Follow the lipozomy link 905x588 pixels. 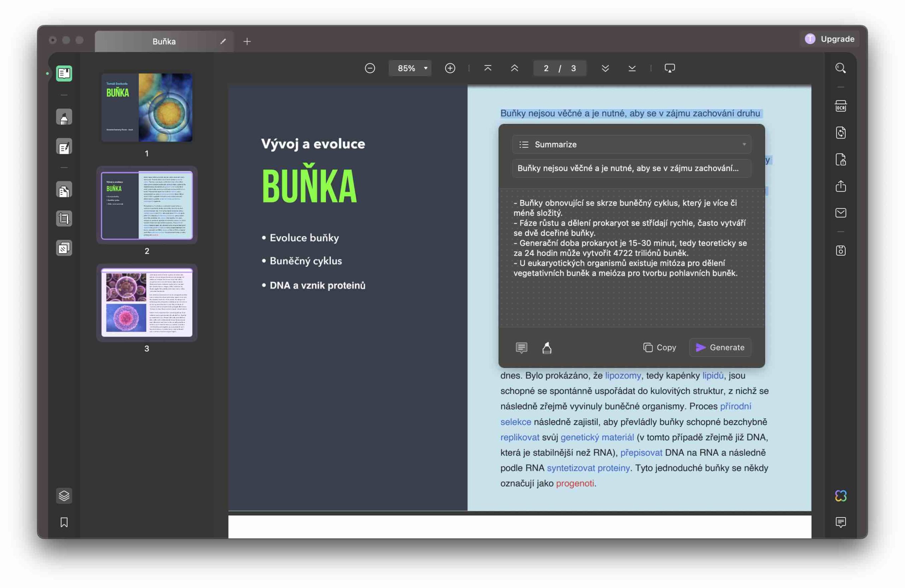623,375
